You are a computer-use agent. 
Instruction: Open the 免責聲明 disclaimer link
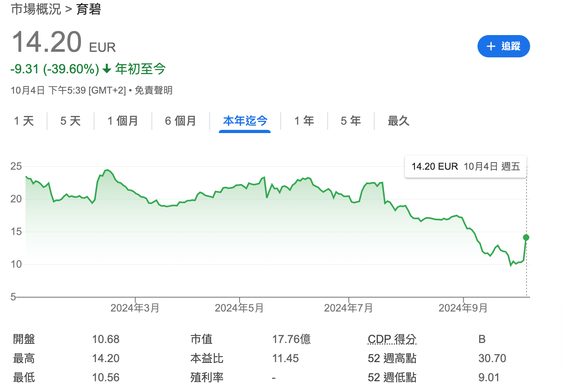coord(153,90)
